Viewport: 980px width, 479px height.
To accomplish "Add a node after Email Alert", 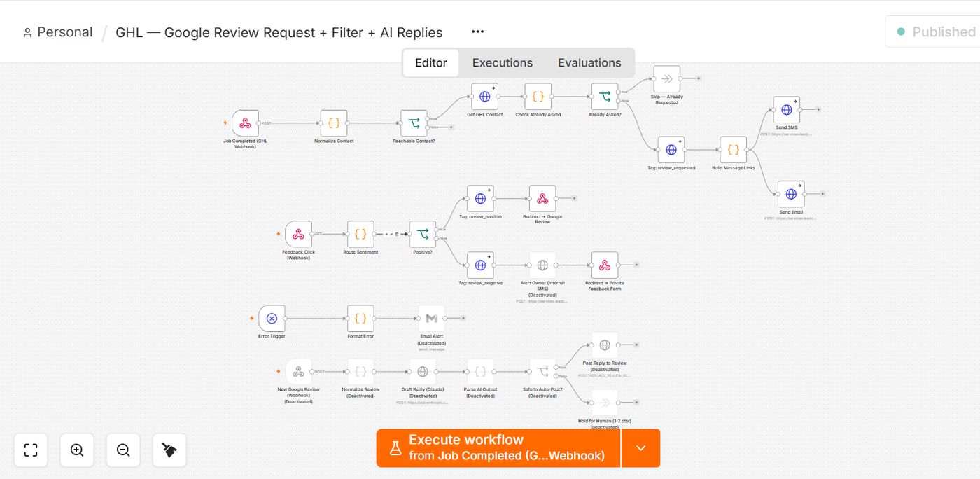I will pos(463,319).
